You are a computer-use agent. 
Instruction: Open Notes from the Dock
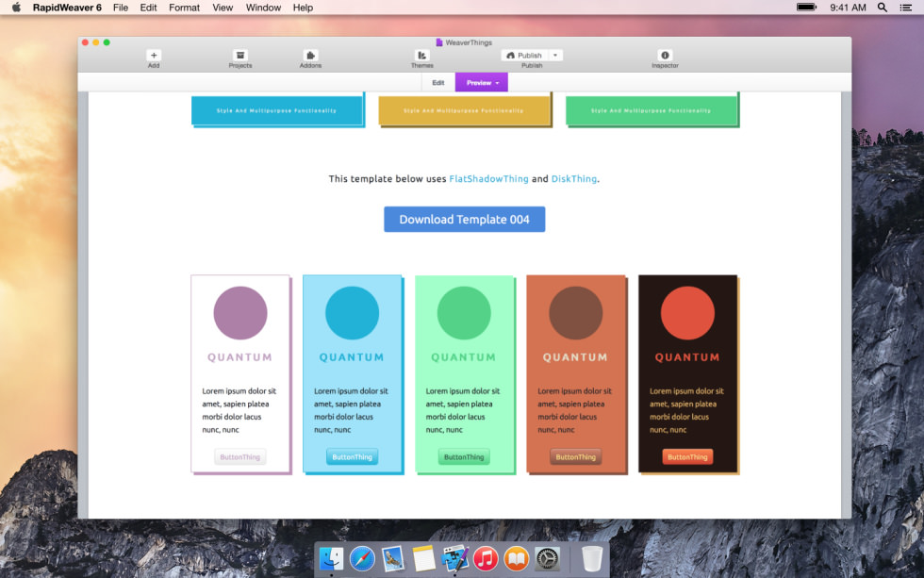tap(423, 558)
